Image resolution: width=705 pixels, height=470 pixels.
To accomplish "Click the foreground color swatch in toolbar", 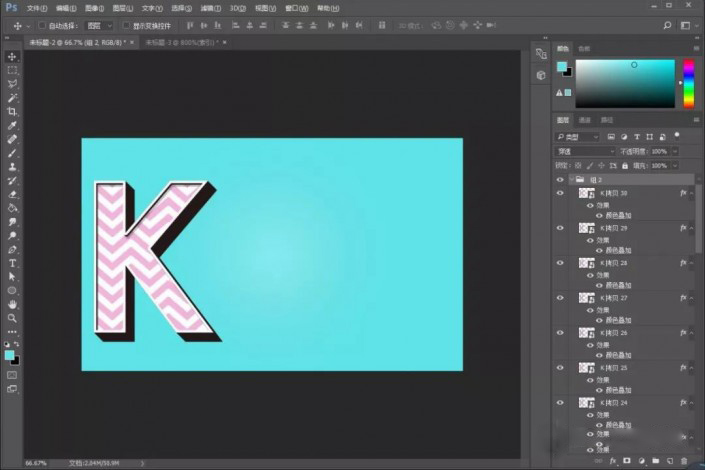I will point(9,355).
